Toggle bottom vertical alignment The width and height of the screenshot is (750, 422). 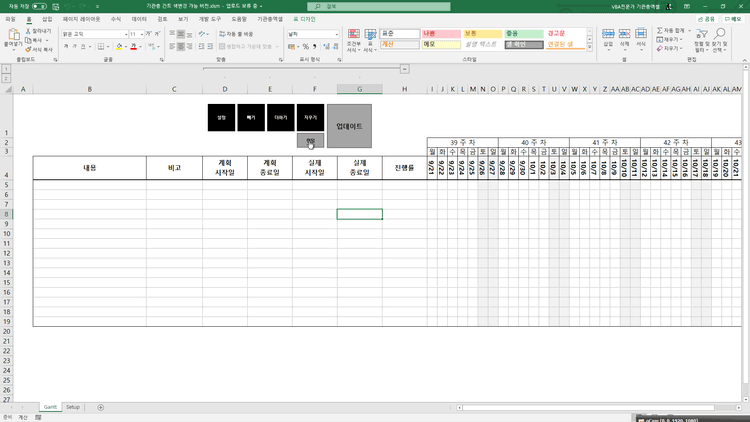pos(189,34)
